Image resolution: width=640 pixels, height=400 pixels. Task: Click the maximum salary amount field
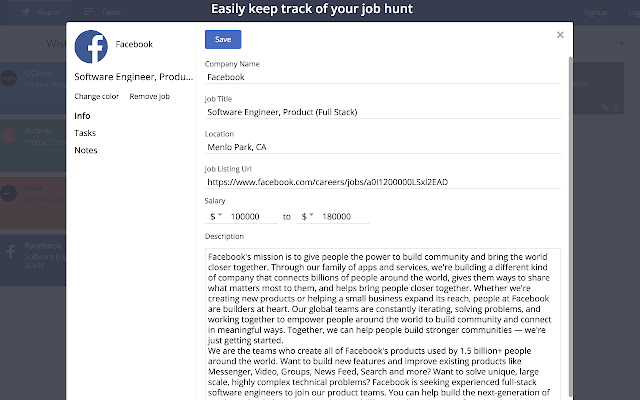(343, 216)
